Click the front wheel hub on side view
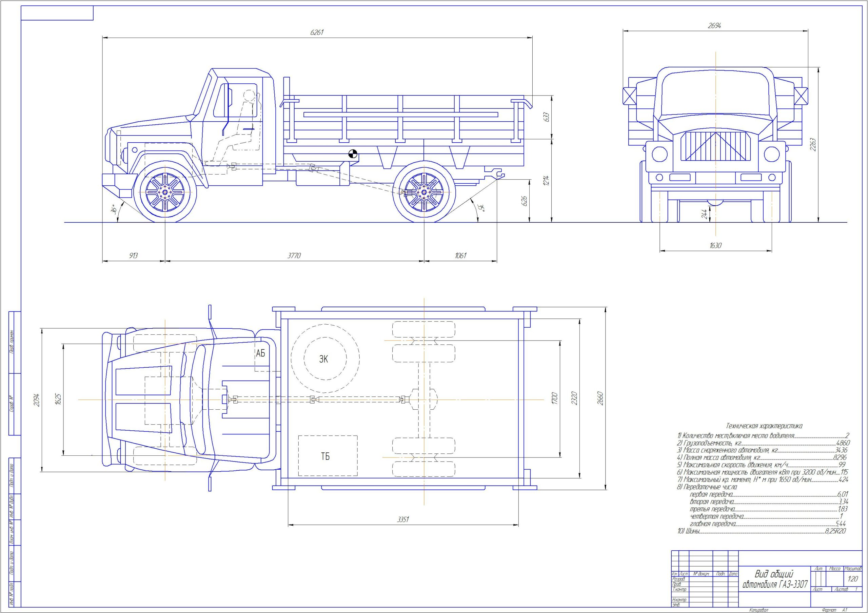This screenshot has height=613, width=868. (165, 192)
